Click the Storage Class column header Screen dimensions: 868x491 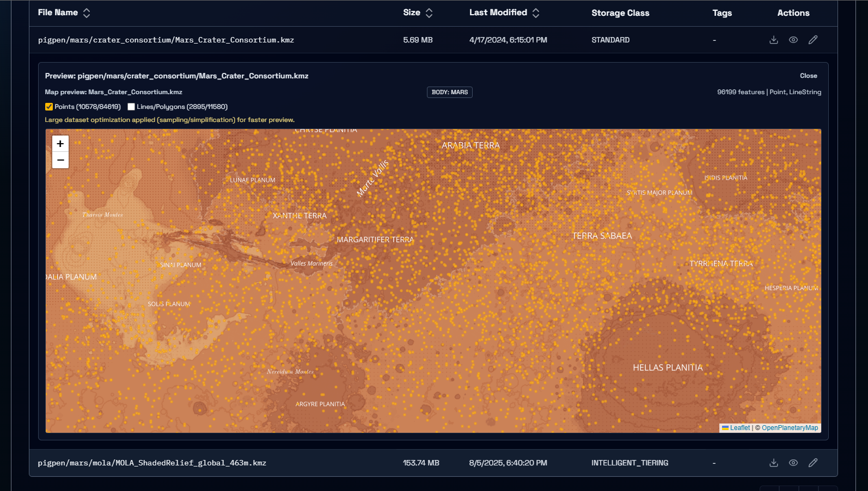click(x=620, y=13)
